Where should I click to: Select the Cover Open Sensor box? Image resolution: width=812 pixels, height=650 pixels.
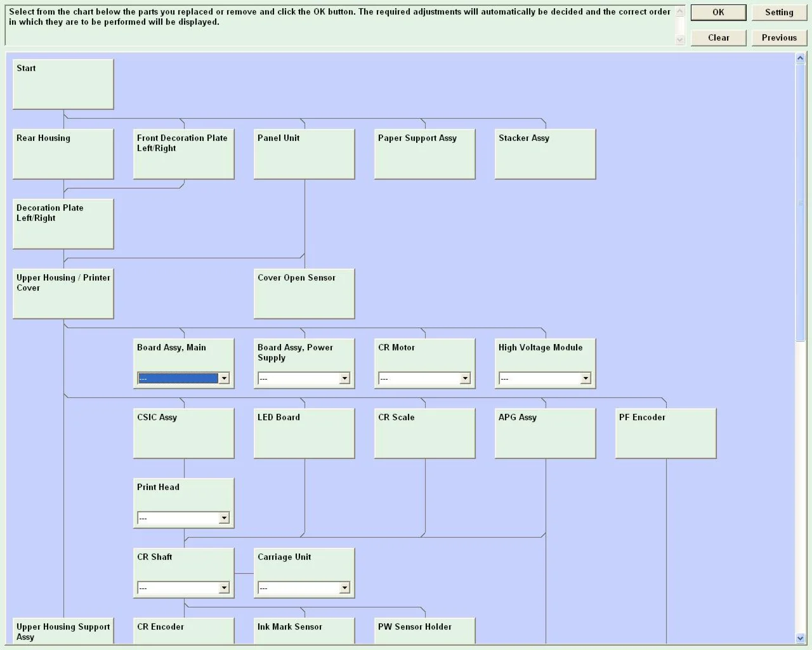304,294
